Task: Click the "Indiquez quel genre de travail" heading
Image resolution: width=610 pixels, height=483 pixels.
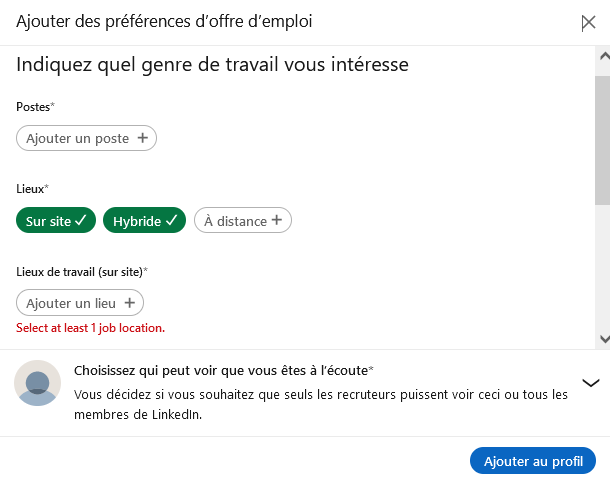Action: 212,67
